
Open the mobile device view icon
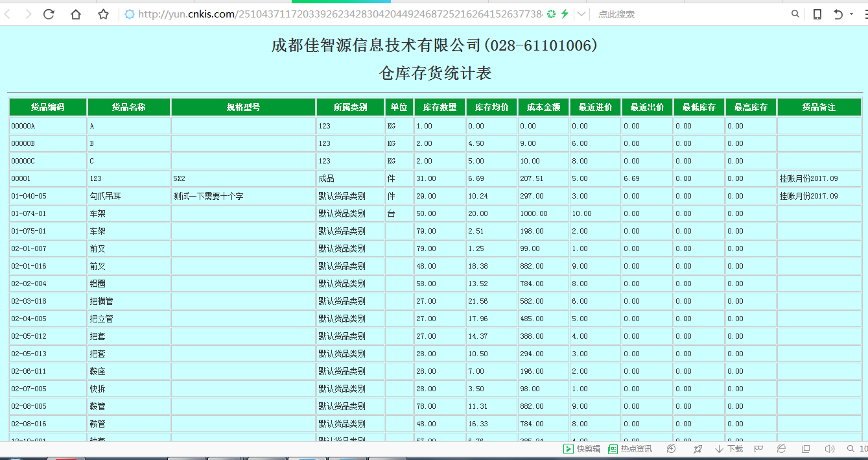click(817, 14)
